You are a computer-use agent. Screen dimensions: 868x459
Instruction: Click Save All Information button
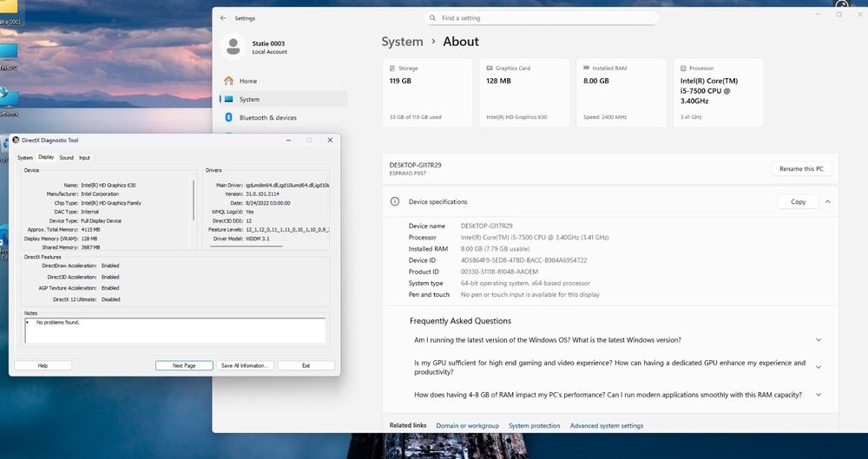pos(245,365)
